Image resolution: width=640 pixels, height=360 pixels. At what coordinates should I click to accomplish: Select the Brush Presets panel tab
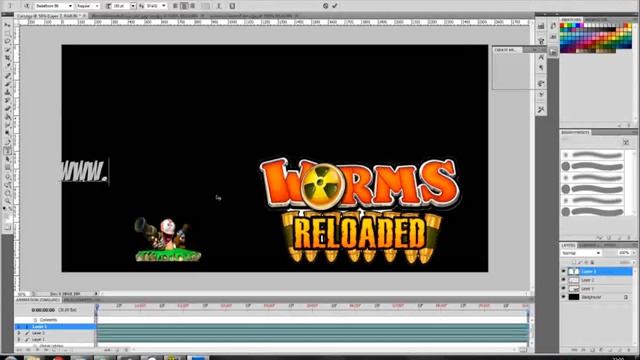tap(576, 133)
